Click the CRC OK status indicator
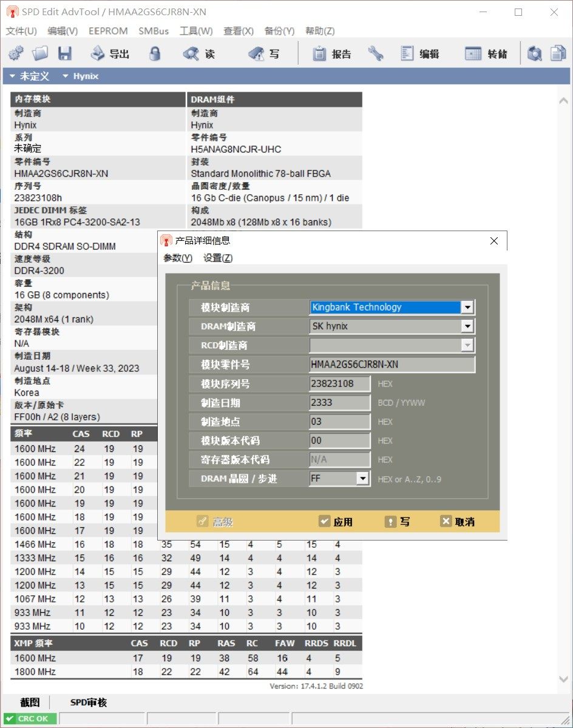Viewport: 573px width, 728px height. tap(30, 719)
